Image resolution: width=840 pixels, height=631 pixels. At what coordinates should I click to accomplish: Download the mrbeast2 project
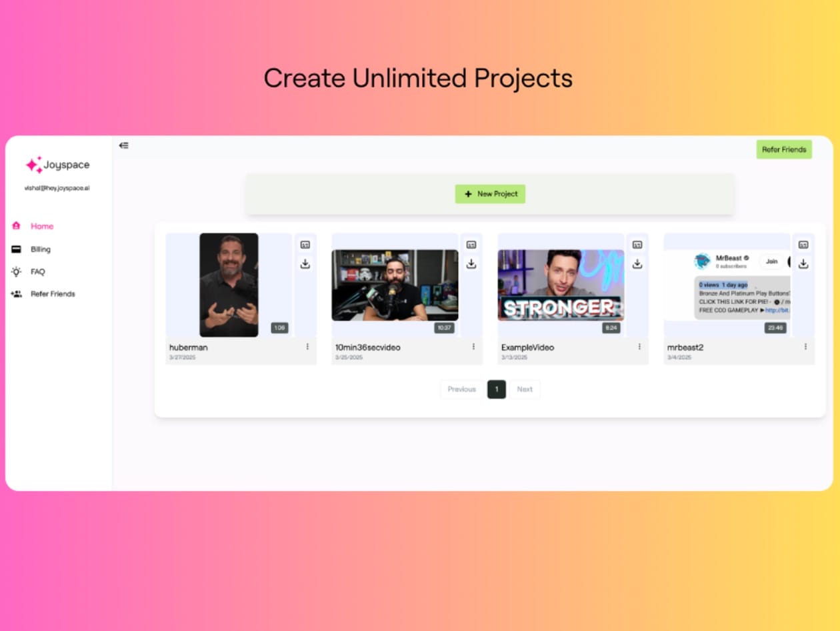pos(803,263)
